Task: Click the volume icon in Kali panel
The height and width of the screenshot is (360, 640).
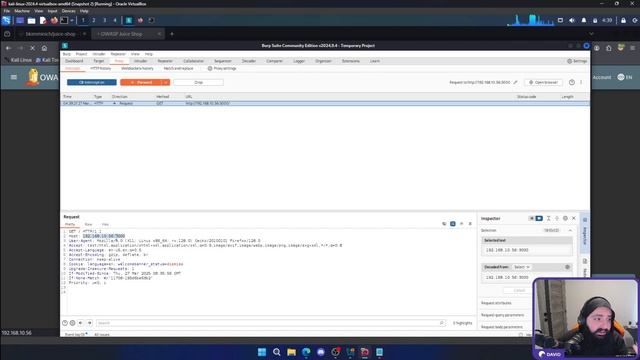Action: click(x=572, y=20)
